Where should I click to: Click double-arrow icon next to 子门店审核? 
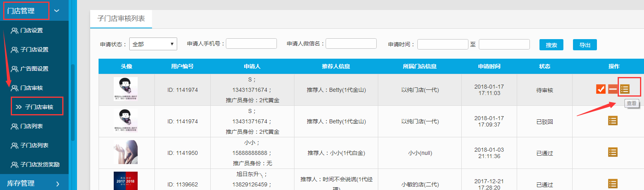(19, 107)
